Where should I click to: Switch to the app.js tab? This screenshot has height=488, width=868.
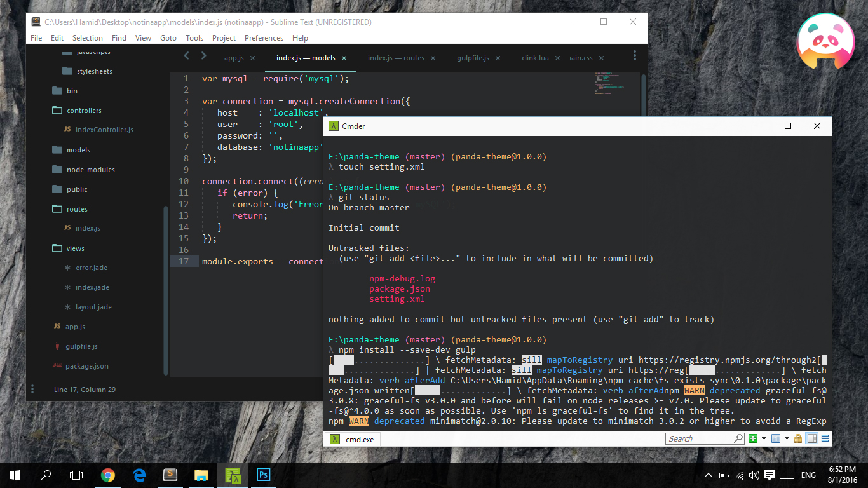(x=234, y=58)
